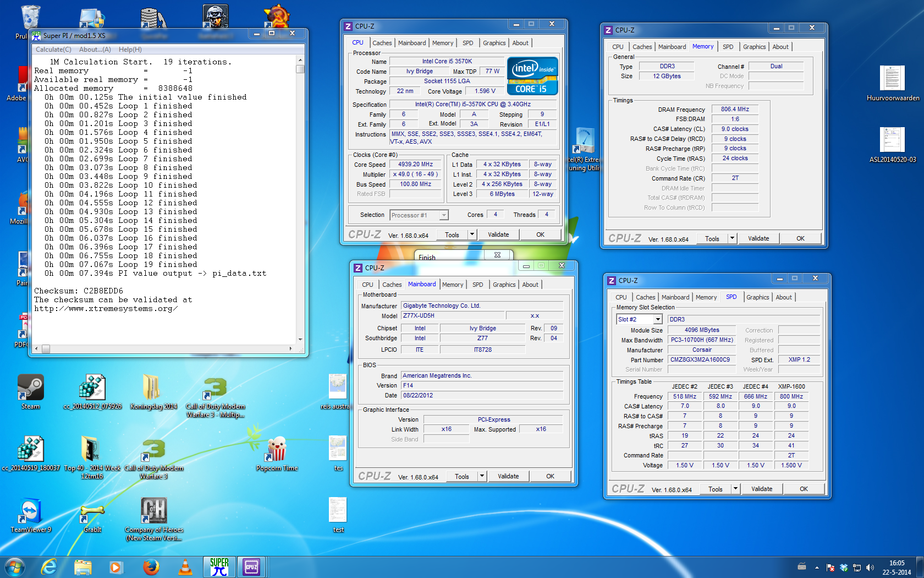
Task: Switch to Mainboard tab in CPU tab window
Action: click(412, 43)
